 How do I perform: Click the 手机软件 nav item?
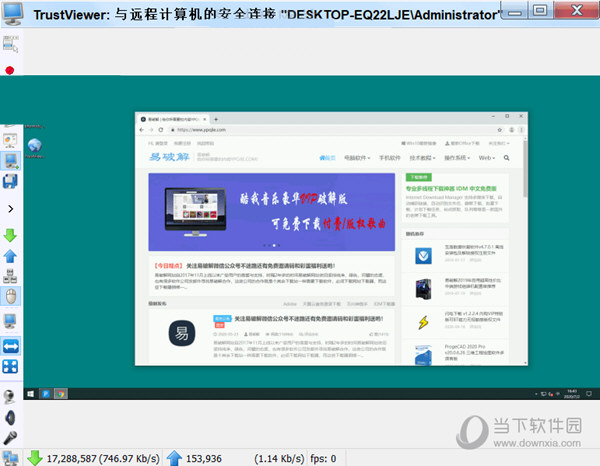coord(390,158)
